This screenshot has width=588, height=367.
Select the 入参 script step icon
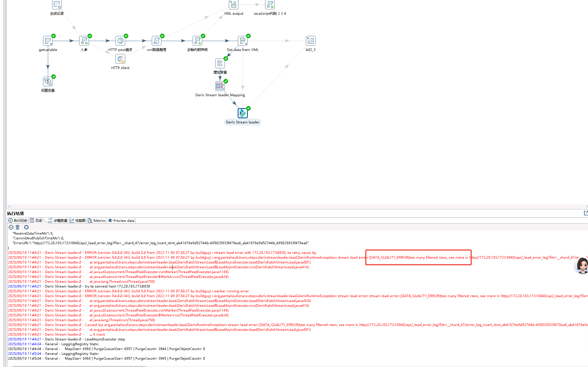(84, 41)
